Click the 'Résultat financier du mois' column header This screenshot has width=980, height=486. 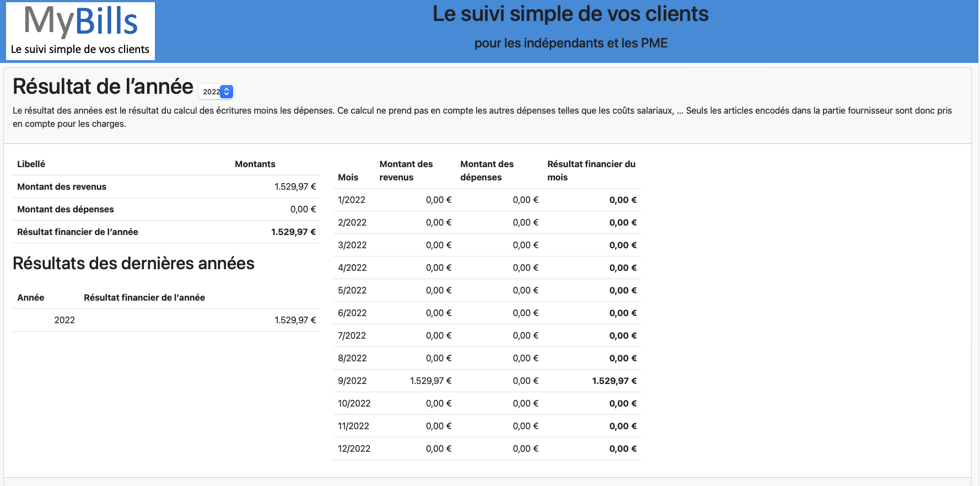coord(591,170)
